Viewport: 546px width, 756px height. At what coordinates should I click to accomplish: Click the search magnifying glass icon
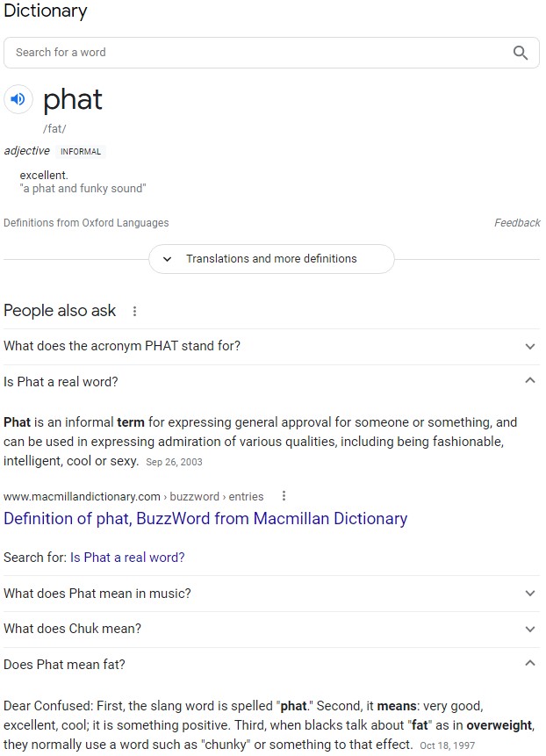[x=521, y=53]
